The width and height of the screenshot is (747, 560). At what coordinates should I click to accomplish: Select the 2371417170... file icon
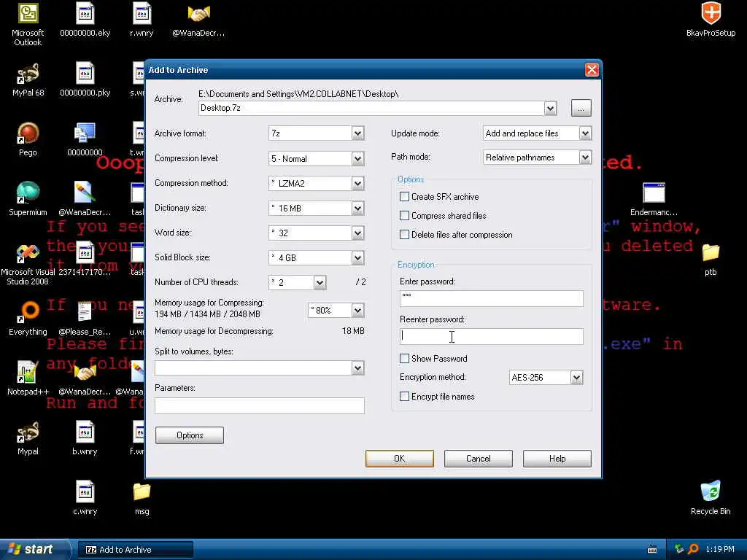click(x=85, y=253)
